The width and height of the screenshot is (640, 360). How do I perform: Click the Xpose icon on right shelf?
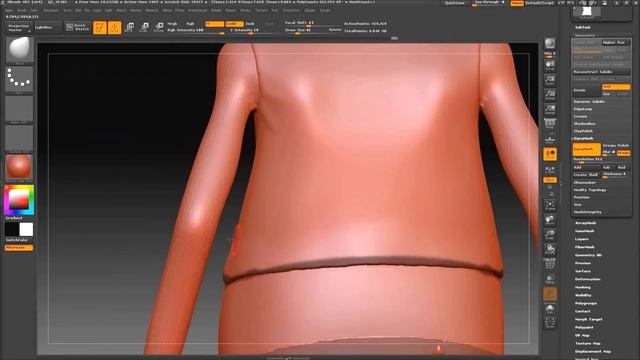(550, 323)
